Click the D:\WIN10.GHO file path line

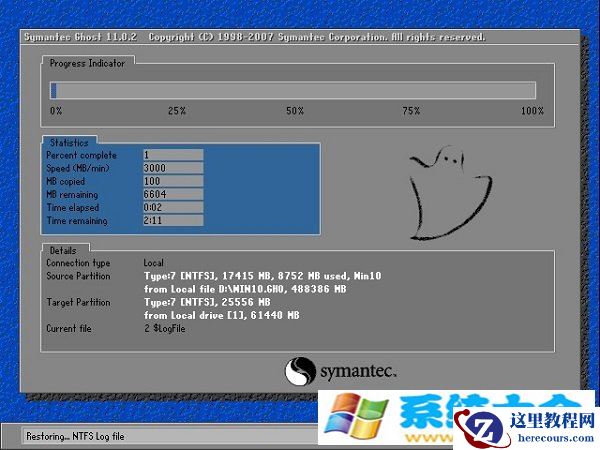coord(245,289)
